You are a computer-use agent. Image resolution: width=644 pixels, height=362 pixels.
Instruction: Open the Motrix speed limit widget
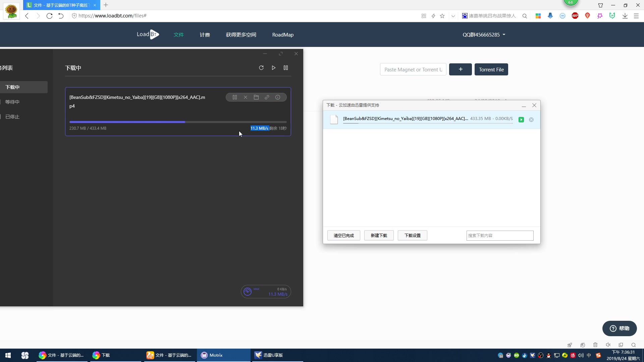click(266, 292)
